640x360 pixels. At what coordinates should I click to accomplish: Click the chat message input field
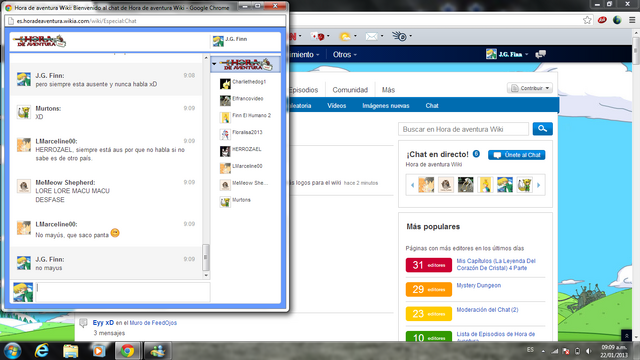pyautogui.click(x=123, y=292)
